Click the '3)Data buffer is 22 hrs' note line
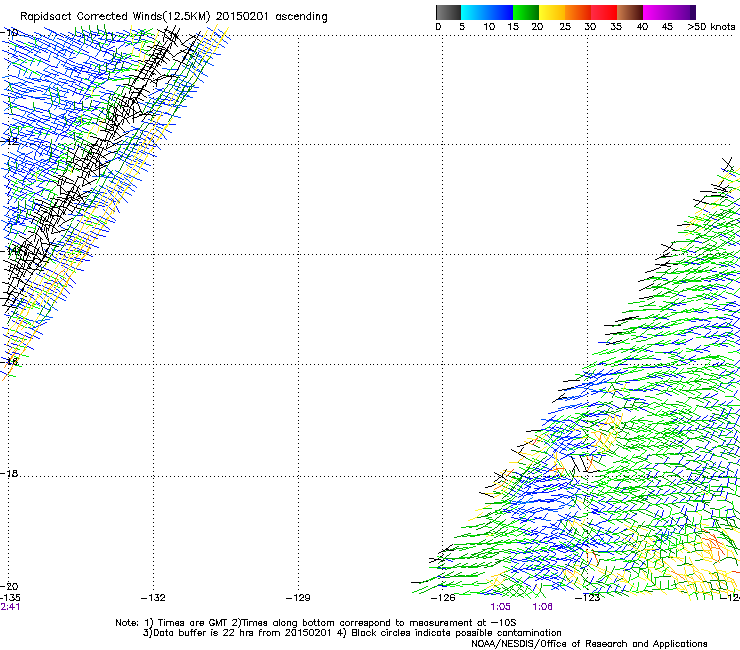740x650 pixels. (x=352, y=633)
